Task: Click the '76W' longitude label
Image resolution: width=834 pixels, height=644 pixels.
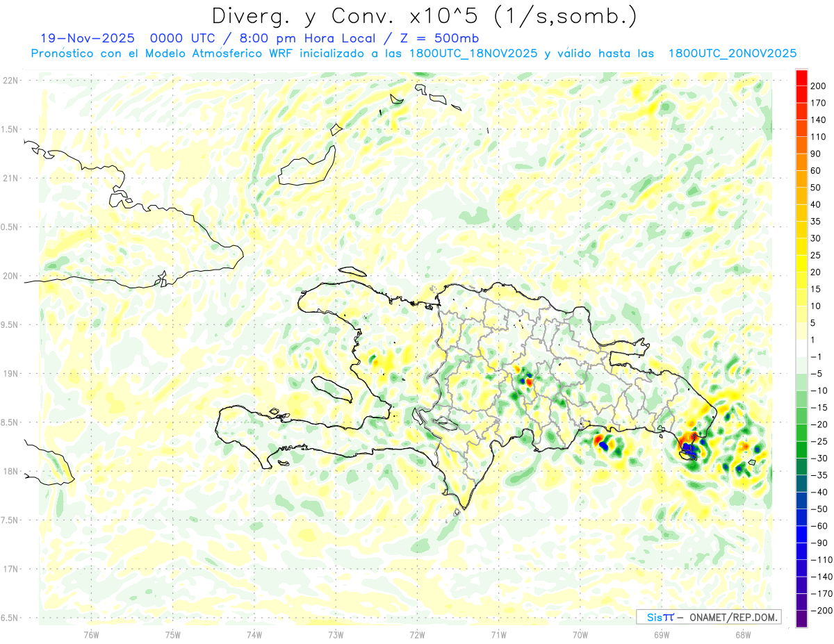Action: point(91,634)
